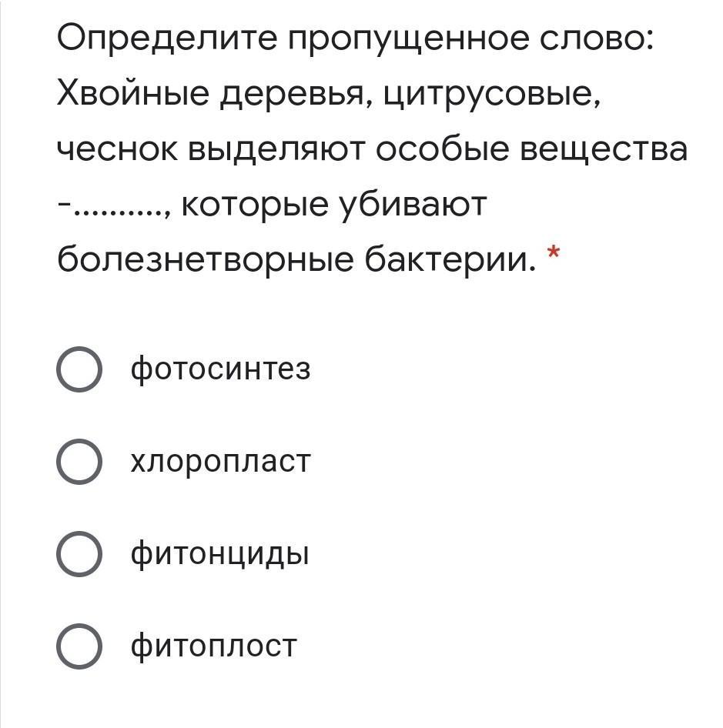723x728 pixels.
Task: Click the word 'чеснок' in the question
Action: (x=116, y=151)
